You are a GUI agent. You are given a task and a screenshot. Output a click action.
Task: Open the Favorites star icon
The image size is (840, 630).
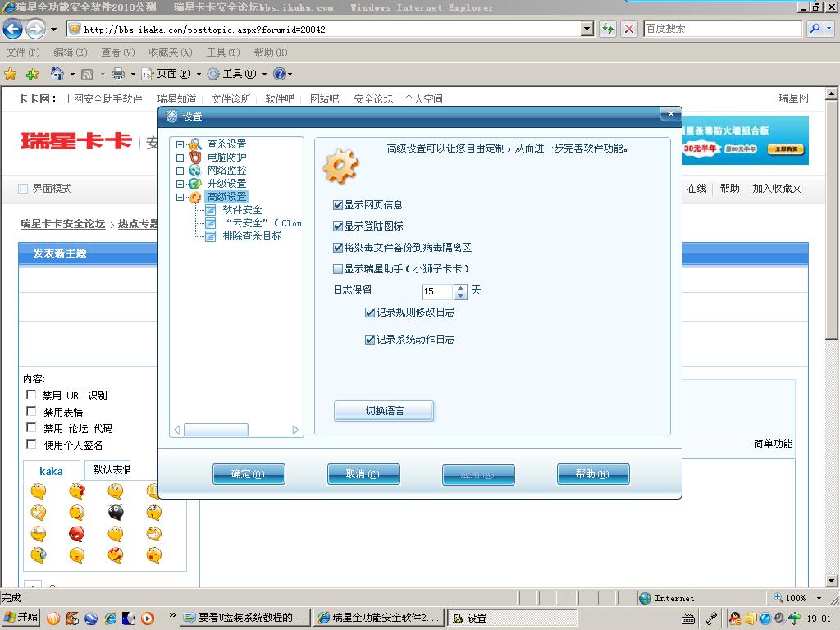[10, 74]
